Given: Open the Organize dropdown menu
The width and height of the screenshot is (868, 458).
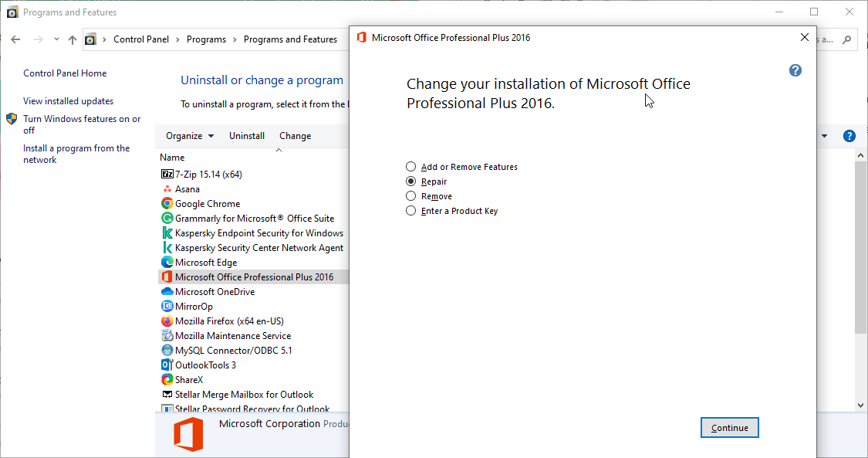Looking at the screenshot, I should [190, 136].
